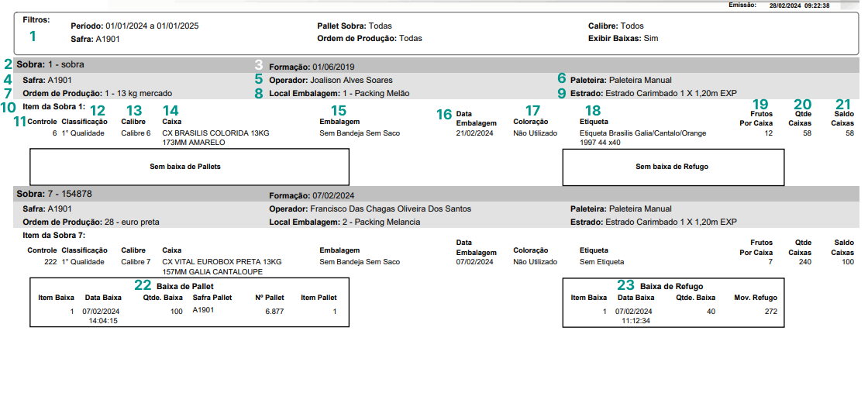Click Calibre 7 cell
The height and width of the screenshot is (393, 868).
[x=136, y=262]
